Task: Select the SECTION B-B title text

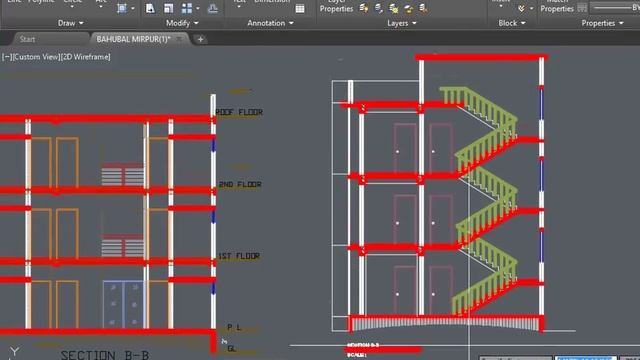Action: 105,355
